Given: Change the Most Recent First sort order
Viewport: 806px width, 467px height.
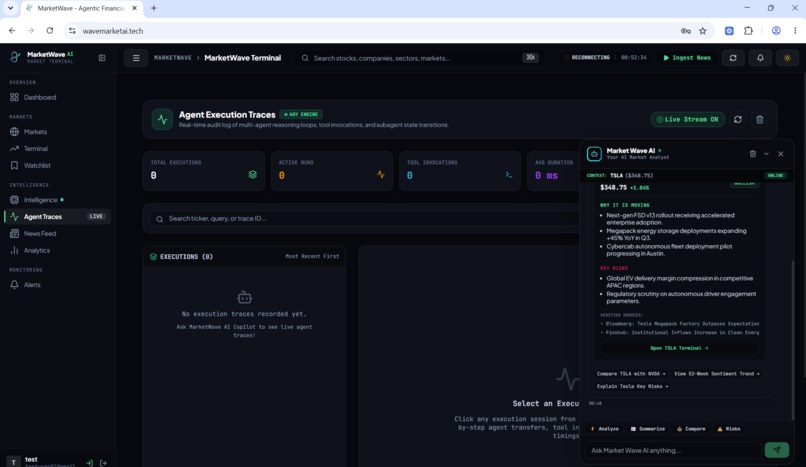Looking at the screenshot, I should point(312,256).
